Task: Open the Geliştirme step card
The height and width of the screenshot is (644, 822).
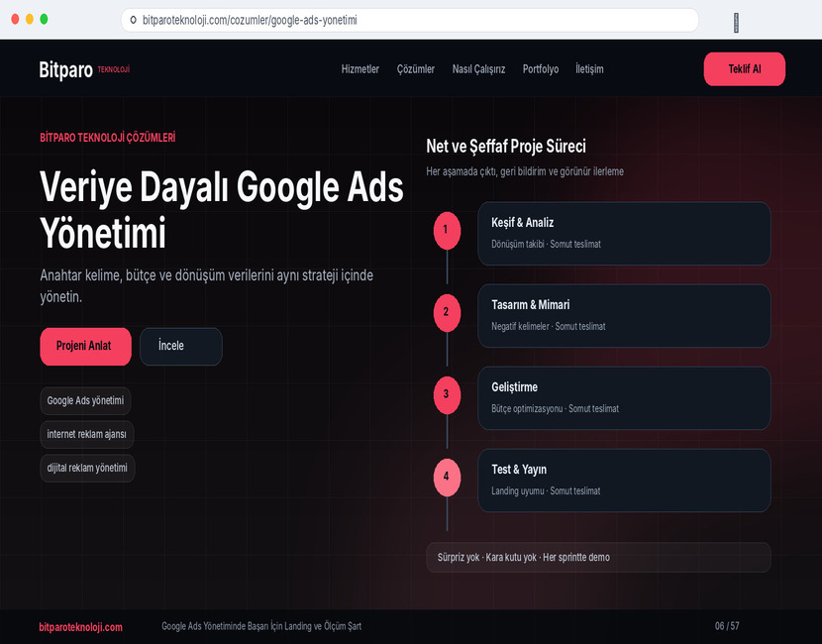Action: (x=624, y=398)
